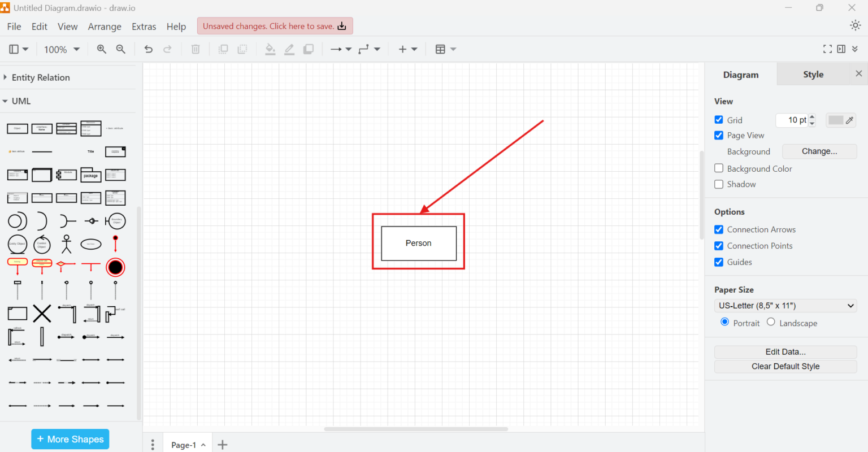Screen dimensions: 868x452
Task: Click the Undo icon
Action: pyautogui.click(x=148, y=49)
